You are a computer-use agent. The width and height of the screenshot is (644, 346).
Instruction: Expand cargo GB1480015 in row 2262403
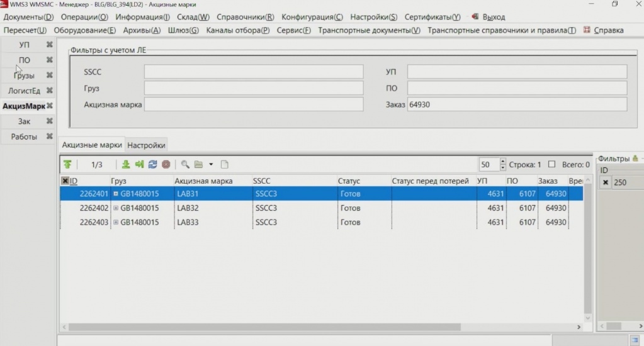pyautogui.click(x=116, y=222)
